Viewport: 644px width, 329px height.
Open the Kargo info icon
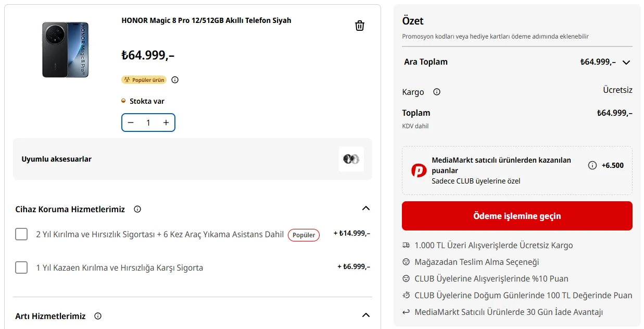click(437, 92)
